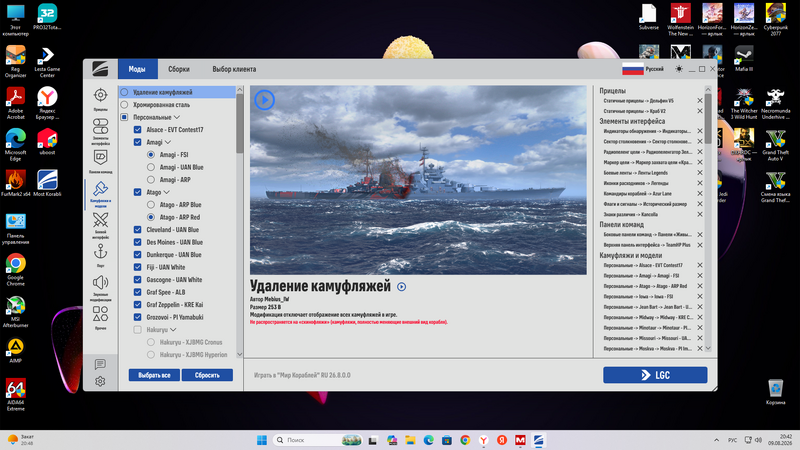800x450 pixels.
Task: Open the Русский language selector
Action: click(643, 69)
